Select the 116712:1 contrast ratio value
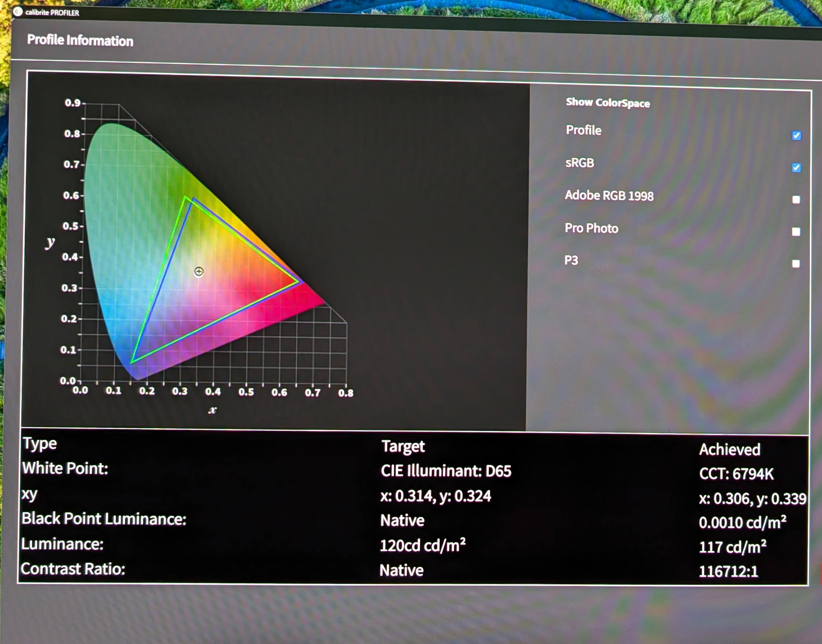Viewport: 822px width, 644px height. click(728, 572)
